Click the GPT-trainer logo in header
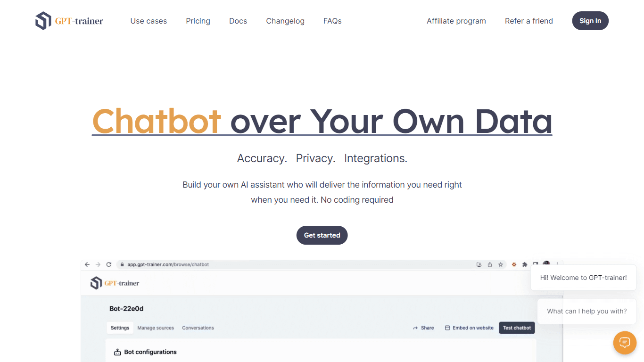Viewport: 644px width, 362px height. pyautogui.click(x=69, y=21)
